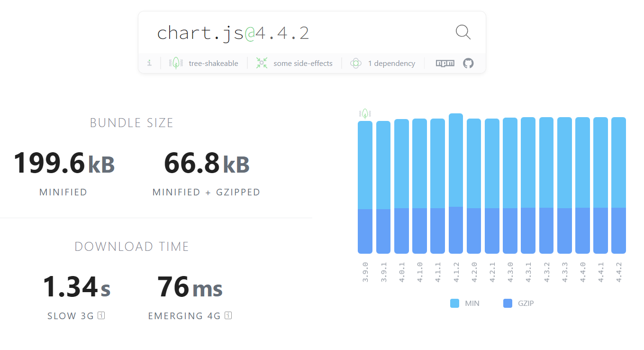Viewport: 644px width, 350px height.
Task: Click the '1.34 s' download time value
Action: click(x=76, y=287)
